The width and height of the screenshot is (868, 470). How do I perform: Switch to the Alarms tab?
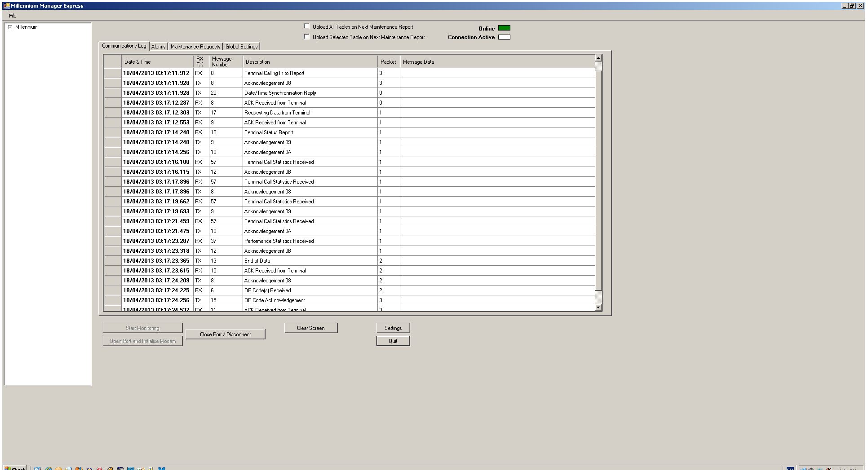(158, 47)
